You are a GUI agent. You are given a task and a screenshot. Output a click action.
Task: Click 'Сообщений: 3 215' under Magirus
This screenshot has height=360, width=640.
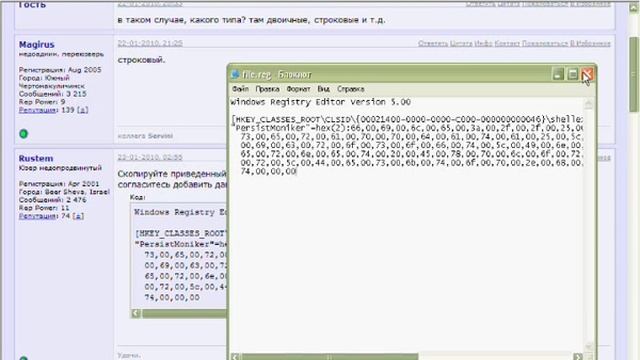pyautogui.click(x=53, y=94)
